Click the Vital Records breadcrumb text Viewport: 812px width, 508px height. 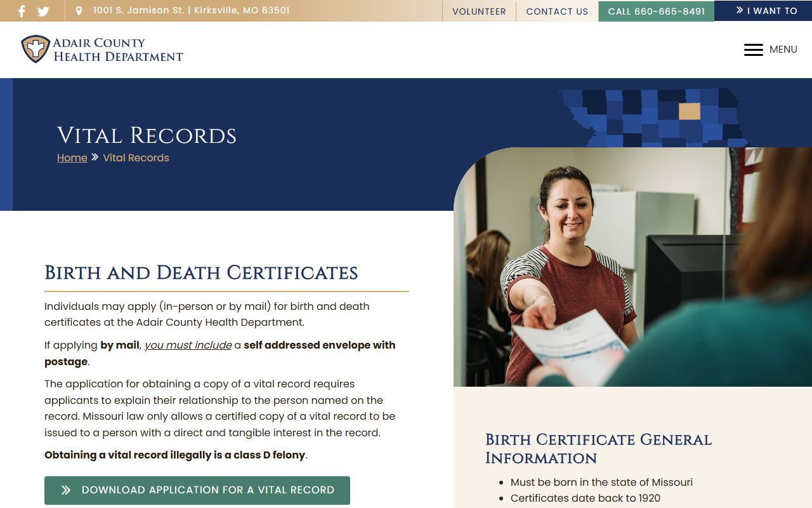pos(136,157)
